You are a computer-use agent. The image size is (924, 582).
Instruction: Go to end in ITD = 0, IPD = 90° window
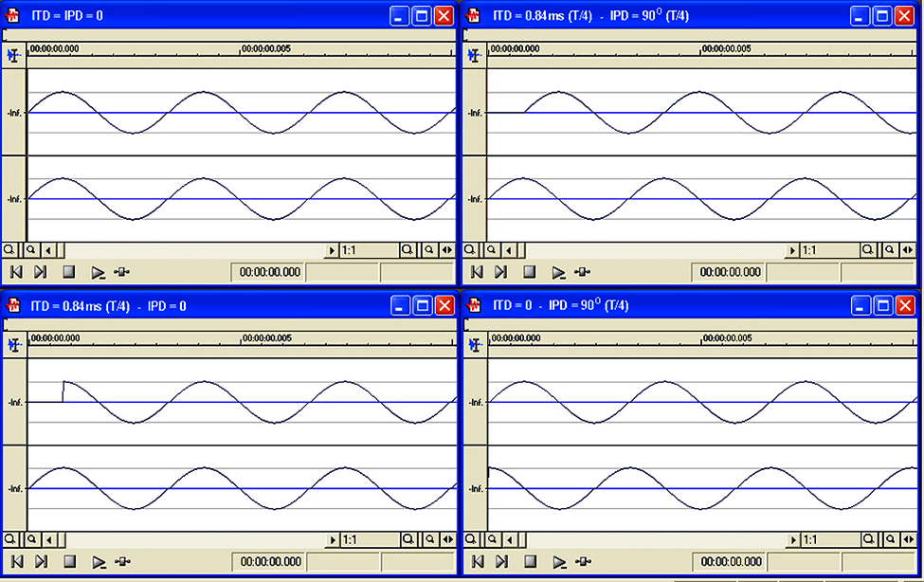point(501,562)
